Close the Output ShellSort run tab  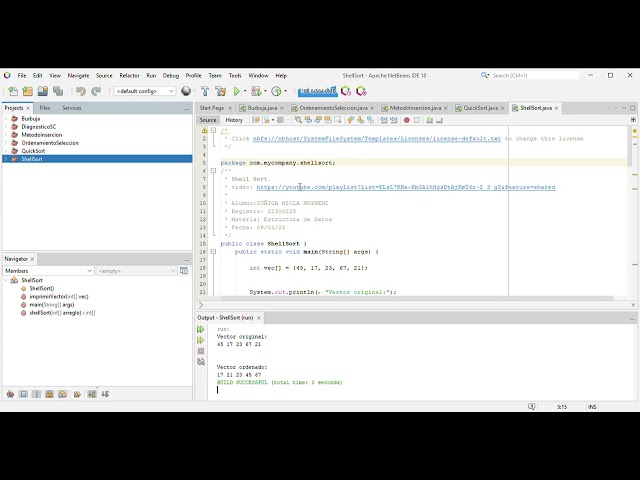point(259,318)
